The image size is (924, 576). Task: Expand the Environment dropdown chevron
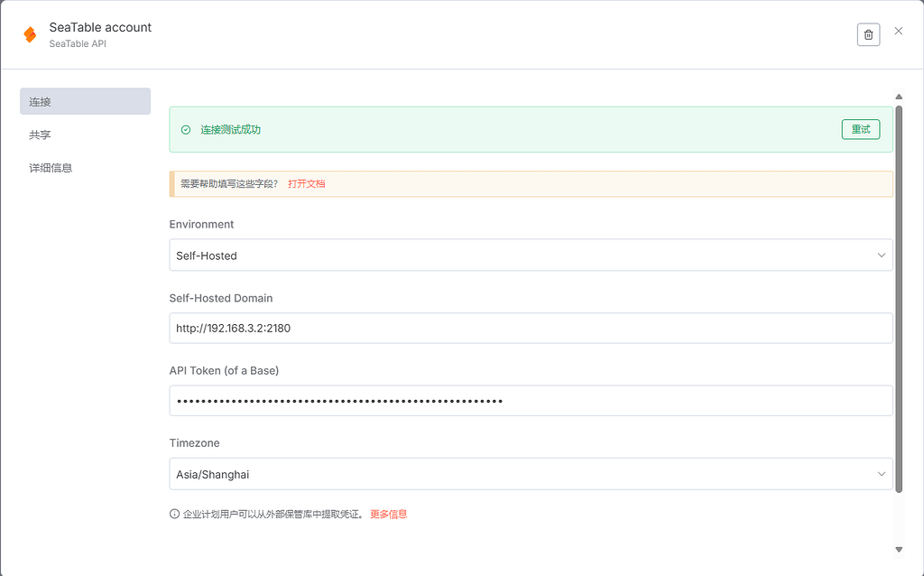(x=881, y=255)
